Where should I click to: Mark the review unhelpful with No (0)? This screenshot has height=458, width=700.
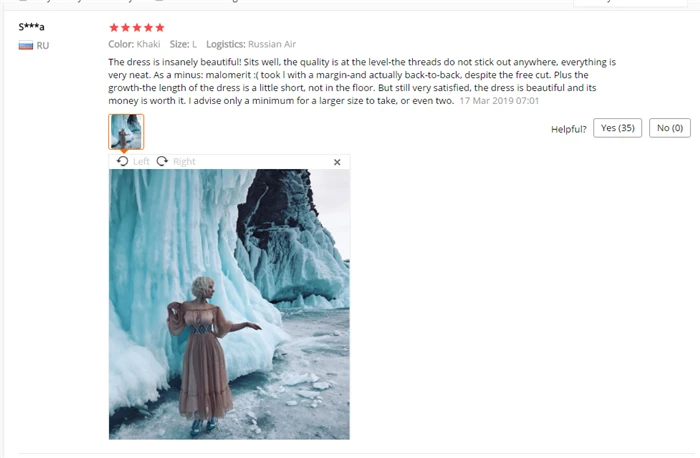point(670,128)
